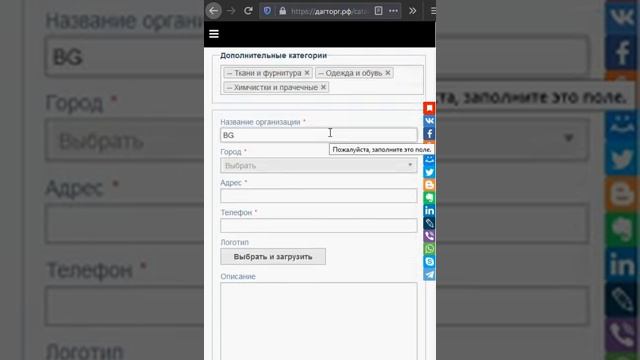Click the 'Выбрать и загрузить' logo button
This screenshot has width=640, height=360.
(273, 257)
